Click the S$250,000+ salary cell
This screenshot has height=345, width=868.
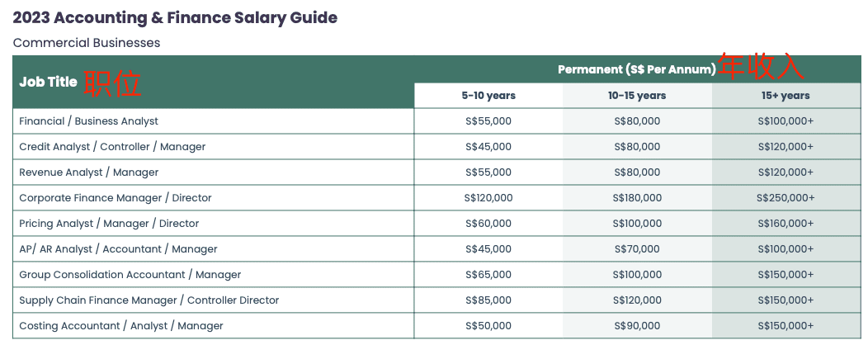(x=785, y=198)
